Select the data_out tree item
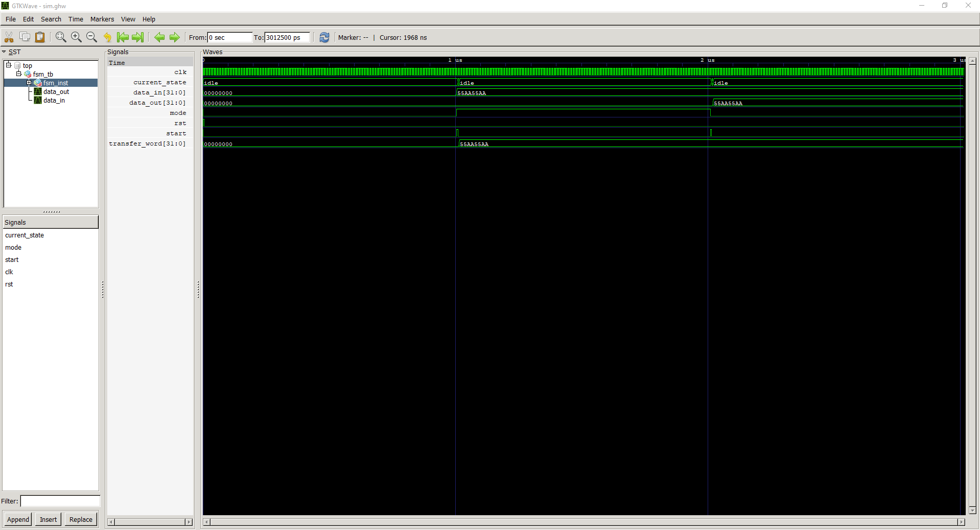Viewport: 980px width, 530px height. pos(56,92)
